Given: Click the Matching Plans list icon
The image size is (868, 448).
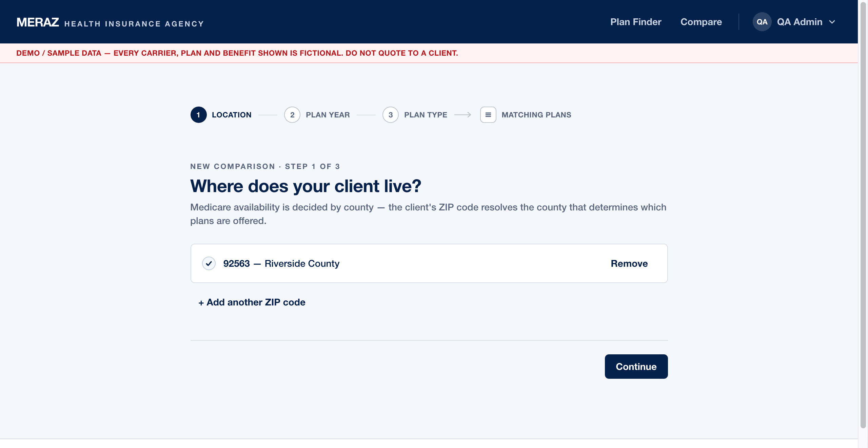Looking at the screenshot, I should [x=488, y=115].
